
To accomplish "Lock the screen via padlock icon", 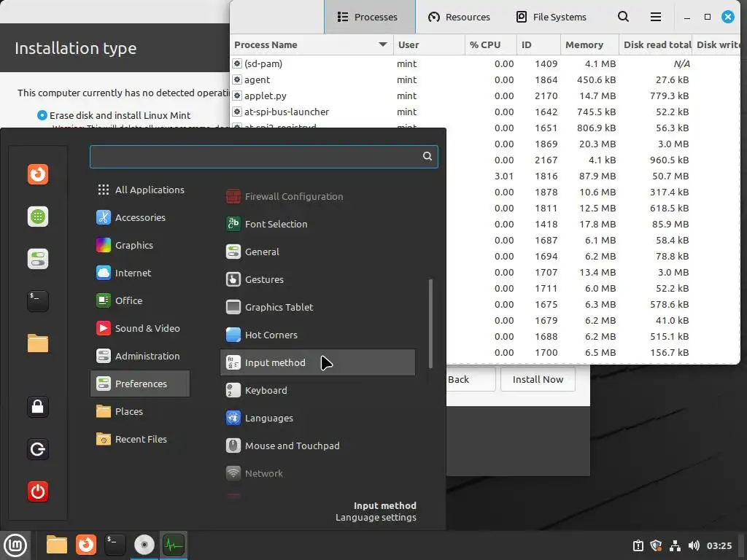I will (x=38, y=407).
